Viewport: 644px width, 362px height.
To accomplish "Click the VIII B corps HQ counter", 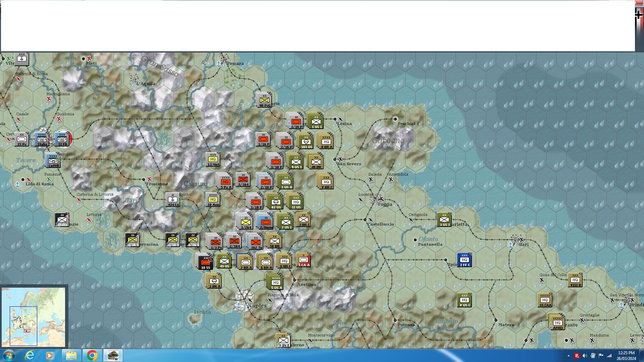I will (x=575, y=280).
